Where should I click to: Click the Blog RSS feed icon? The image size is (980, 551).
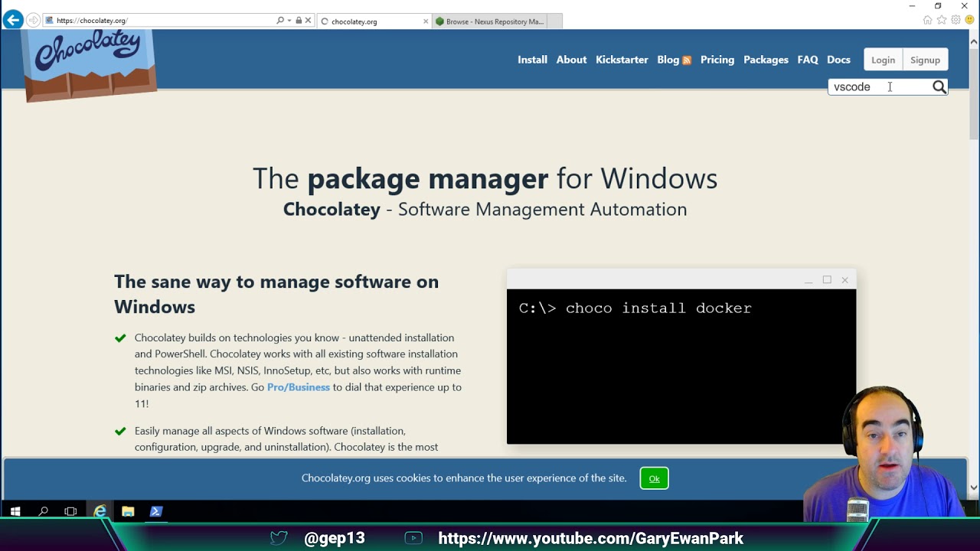tap(687, 60)
